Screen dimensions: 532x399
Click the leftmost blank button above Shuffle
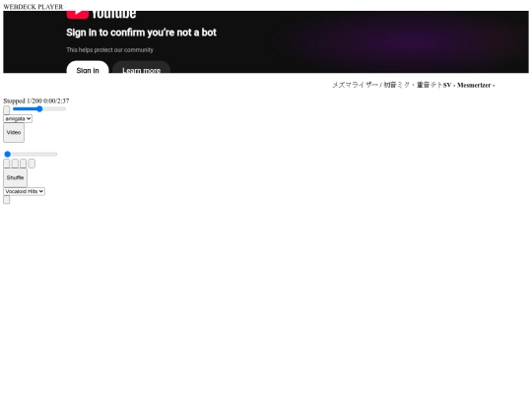7,164
